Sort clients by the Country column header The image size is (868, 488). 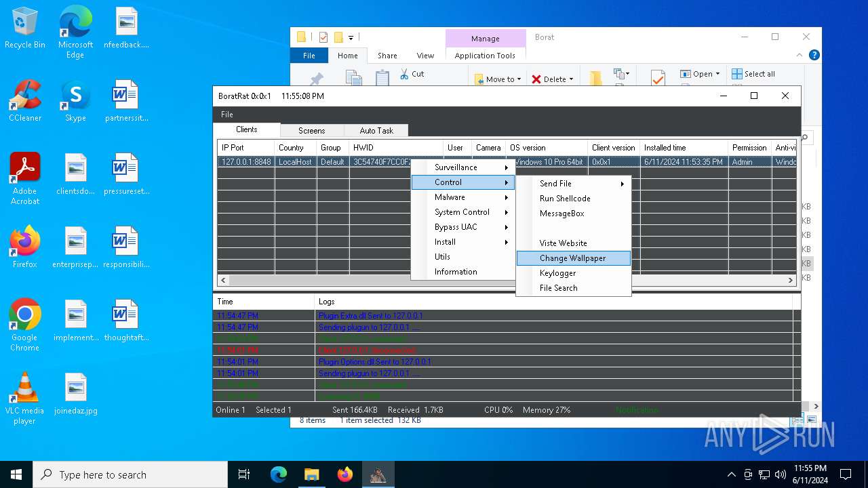click(x=296, y=148)
